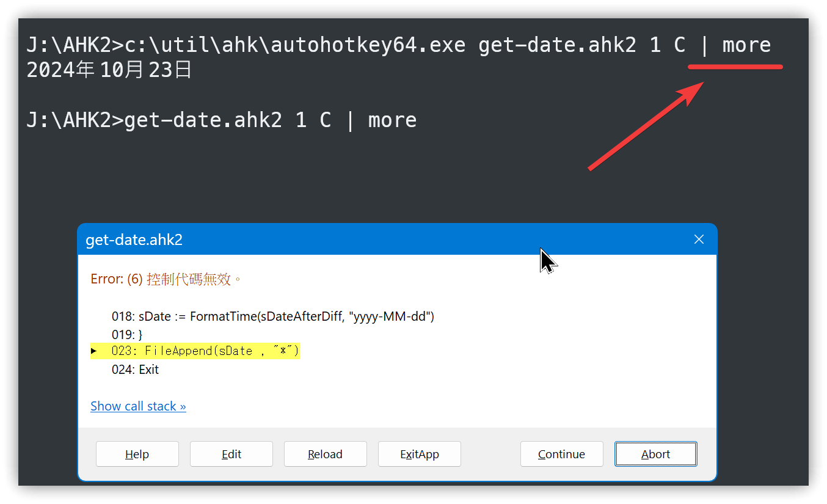Click line 019 closing brace
This screenshot has height=504, width=827.
coord(126,335)
